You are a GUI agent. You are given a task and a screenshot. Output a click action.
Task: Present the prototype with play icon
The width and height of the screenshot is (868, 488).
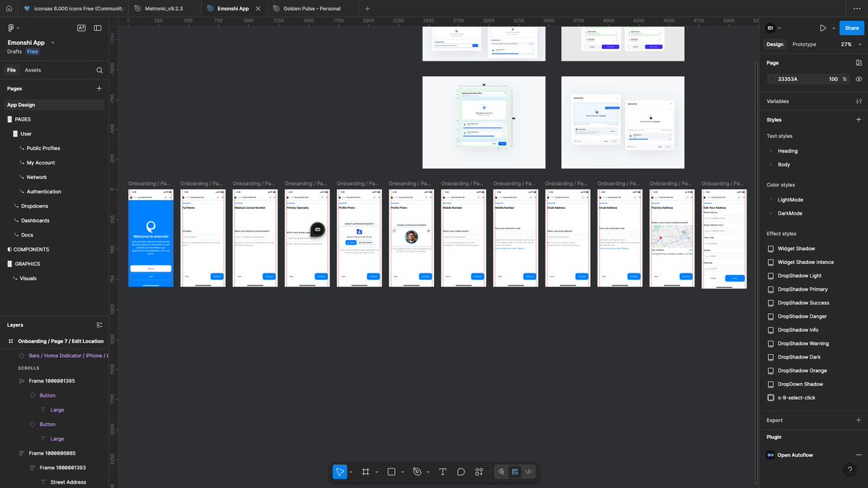coord(823,28)
